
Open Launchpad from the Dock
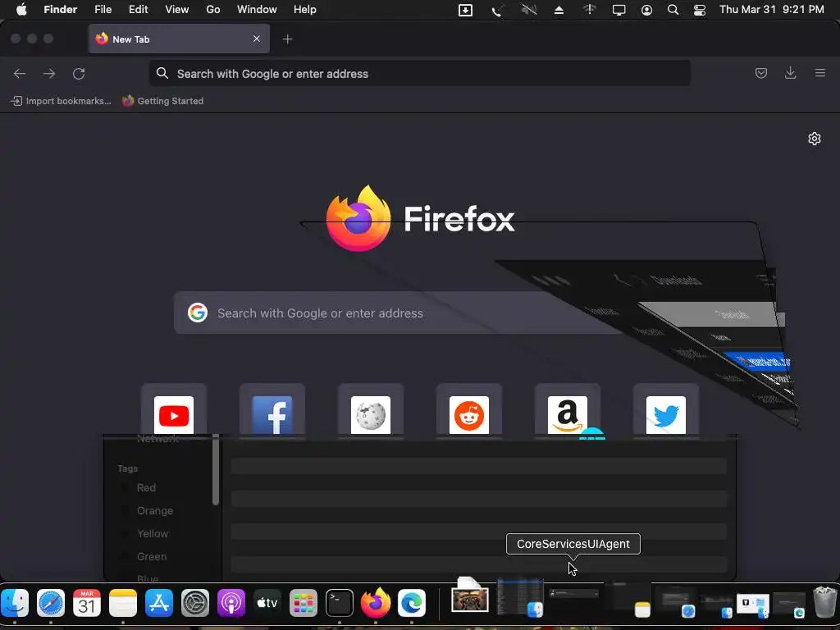click(x=304, y=603)
